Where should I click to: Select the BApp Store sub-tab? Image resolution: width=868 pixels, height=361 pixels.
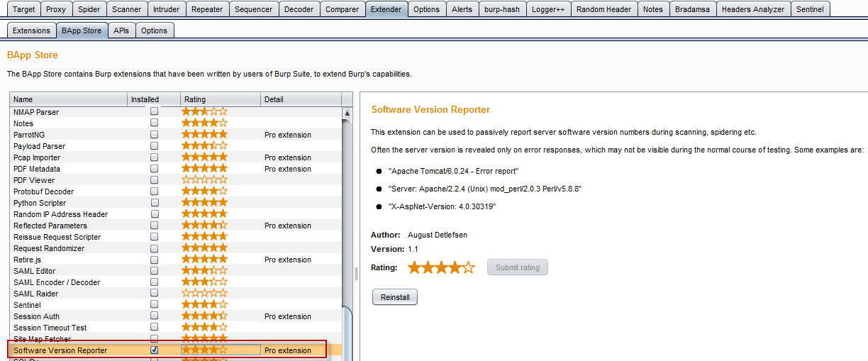pyautogui.click(x=82, y=30)
